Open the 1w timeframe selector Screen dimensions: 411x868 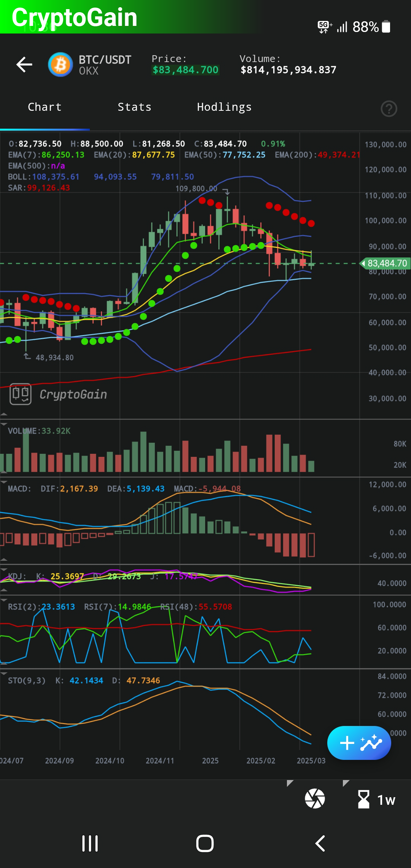click(376, 799)
